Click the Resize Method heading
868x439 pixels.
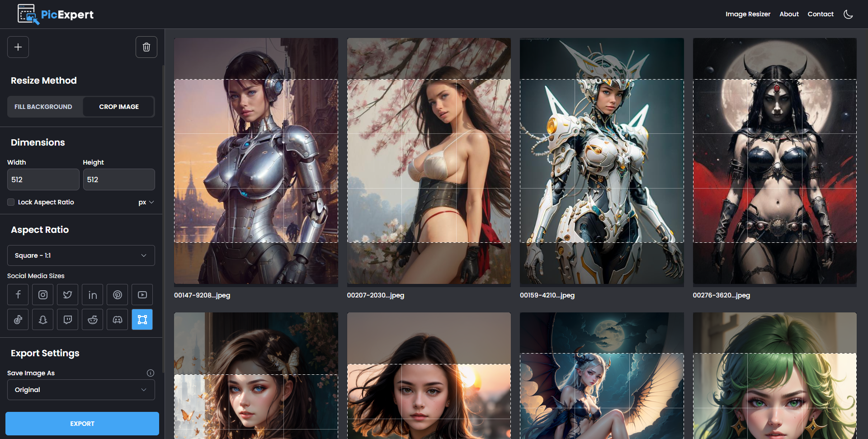point(44,80)
